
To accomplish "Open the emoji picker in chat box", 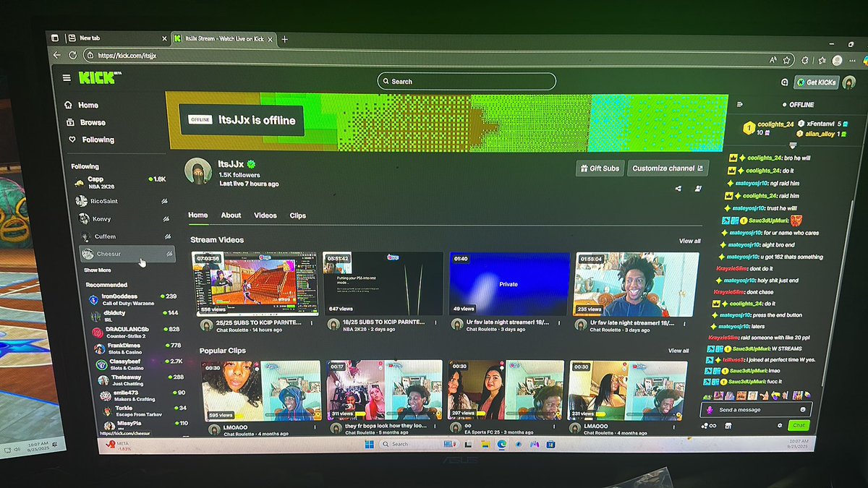I will coord(803,410).
